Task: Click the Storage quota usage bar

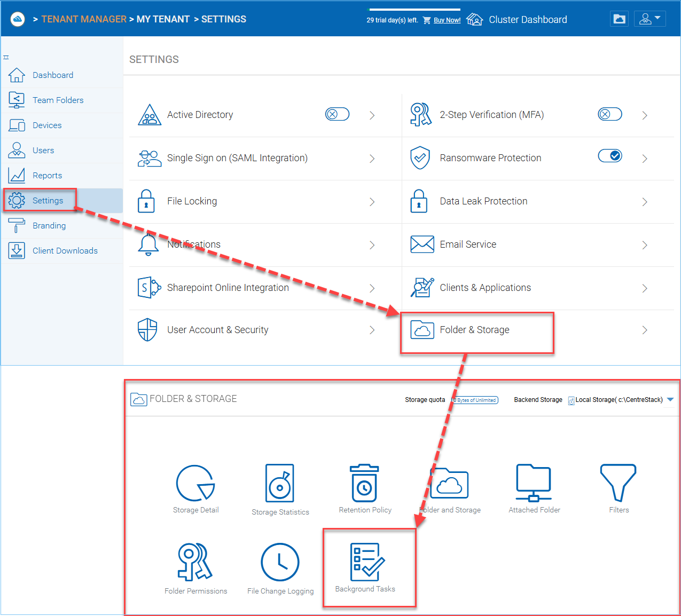Action: coord(475,400)
